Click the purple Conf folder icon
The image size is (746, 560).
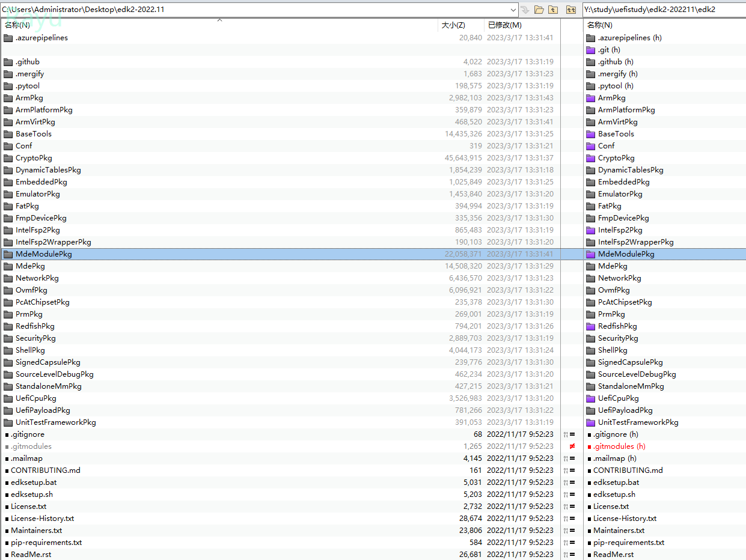(x=590, y=146)
